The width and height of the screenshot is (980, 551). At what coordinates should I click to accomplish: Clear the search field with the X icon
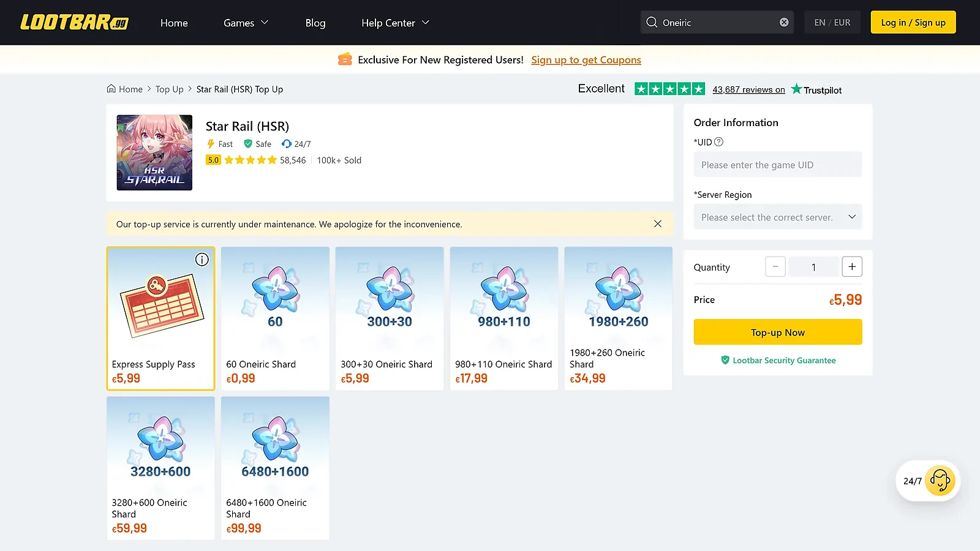tap(784, 22)
